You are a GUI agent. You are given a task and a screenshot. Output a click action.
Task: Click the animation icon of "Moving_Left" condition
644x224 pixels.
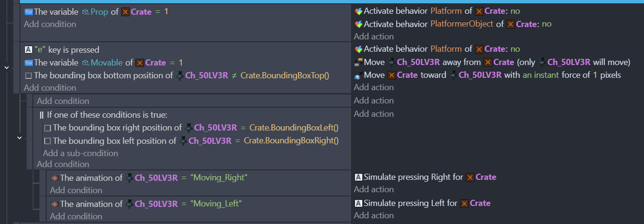pos(54,204)
